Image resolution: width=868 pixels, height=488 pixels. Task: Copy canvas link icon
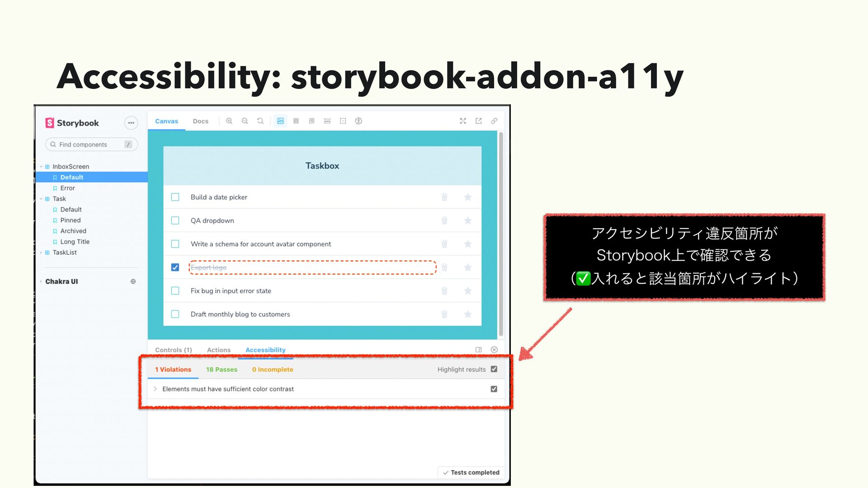pos(494,121)
